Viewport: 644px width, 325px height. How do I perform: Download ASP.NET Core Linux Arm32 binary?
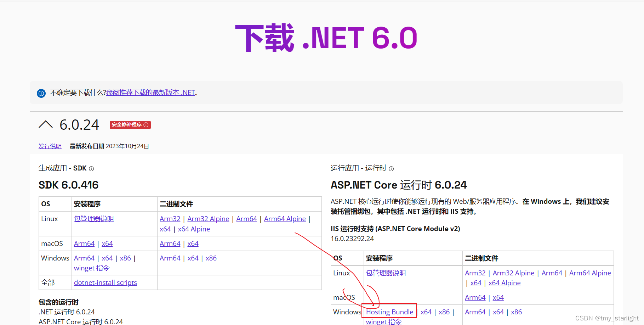[x=475, y=273]
